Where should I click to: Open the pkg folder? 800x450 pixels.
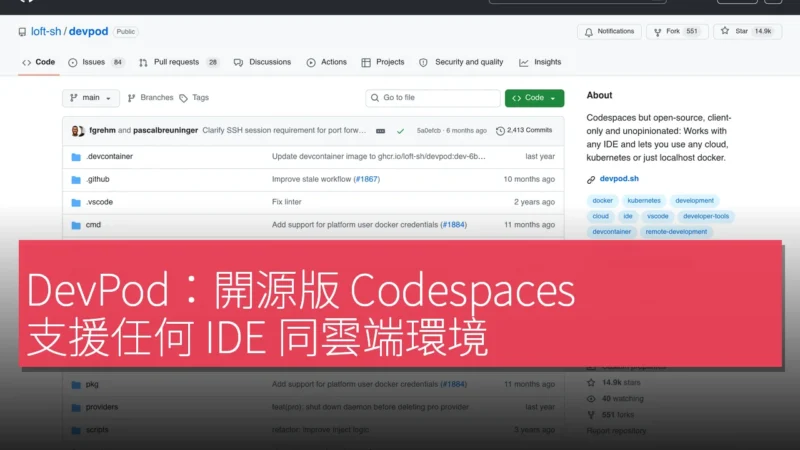click(x=92, y=384)
